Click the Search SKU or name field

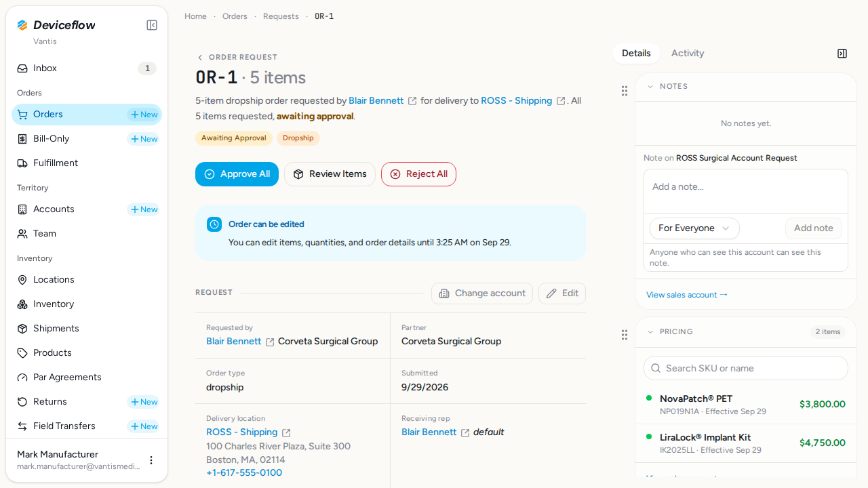tap(746, 368)
